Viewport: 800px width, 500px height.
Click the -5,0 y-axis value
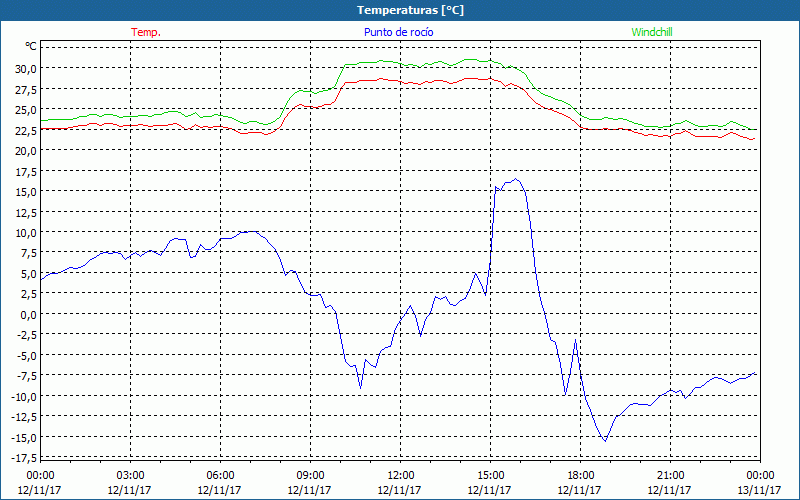point(26,356)
